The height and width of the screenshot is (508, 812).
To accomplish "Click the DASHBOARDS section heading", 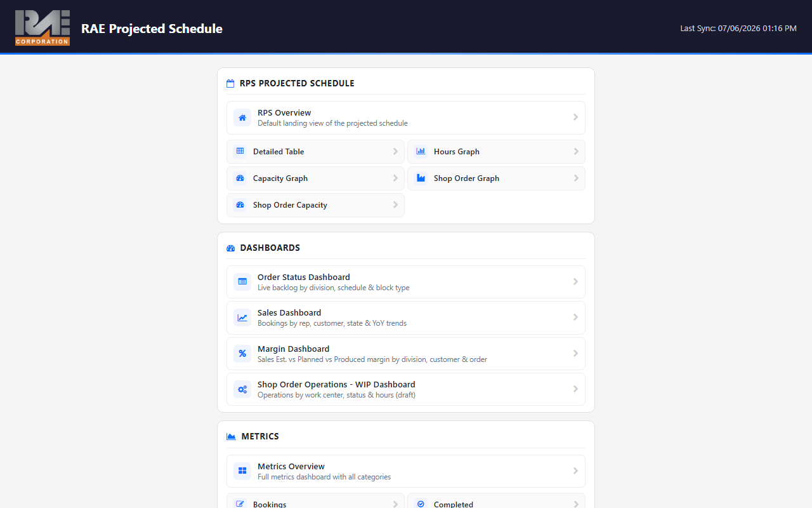I will (x=270, y=248).
